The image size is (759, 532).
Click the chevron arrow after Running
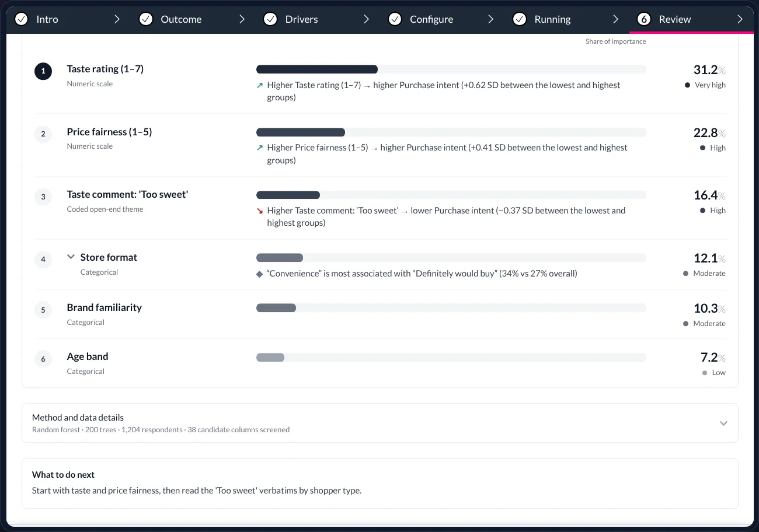pyautogui.click(x=615, y=19)
